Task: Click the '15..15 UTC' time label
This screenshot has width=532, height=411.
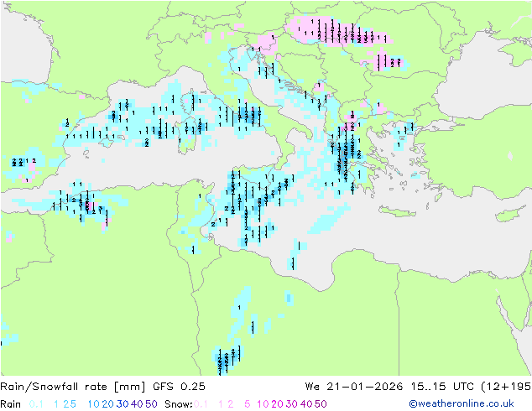Action: [x=441, y=386]
